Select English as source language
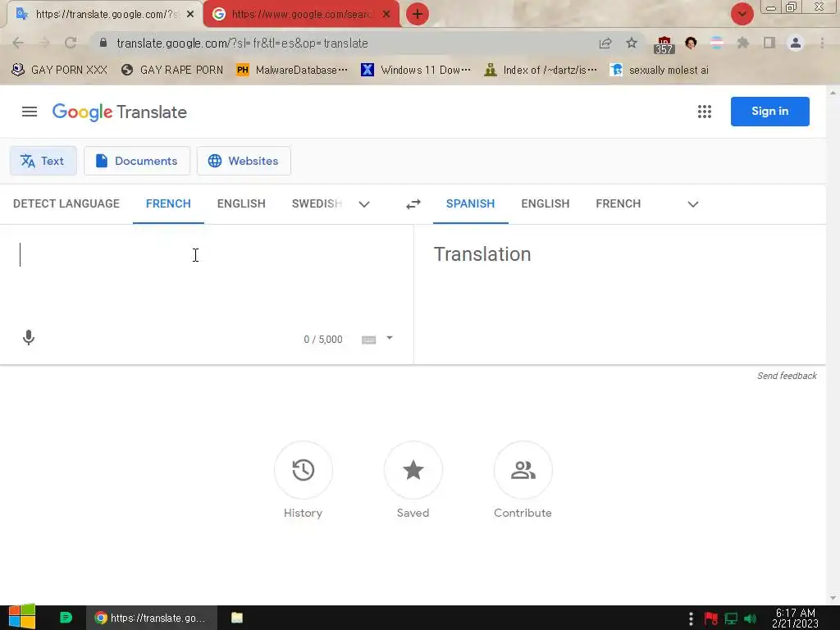840x630 pixels. [x=241, y=203]
